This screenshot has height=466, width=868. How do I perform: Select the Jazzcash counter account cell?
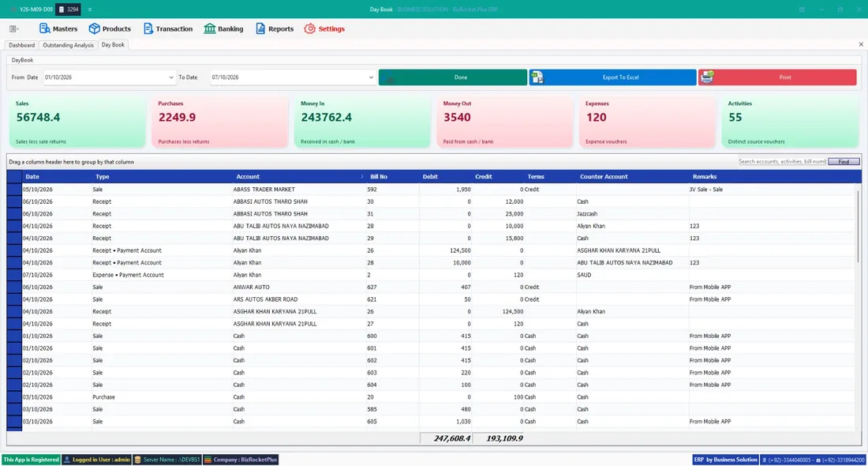coord(632,214)
